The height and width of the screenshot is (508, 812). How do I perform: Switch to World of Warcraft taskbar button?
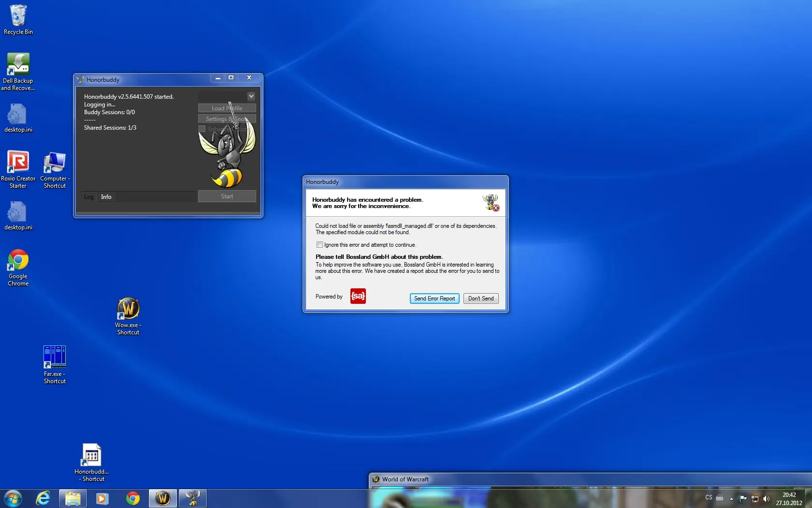pos(163,498)
